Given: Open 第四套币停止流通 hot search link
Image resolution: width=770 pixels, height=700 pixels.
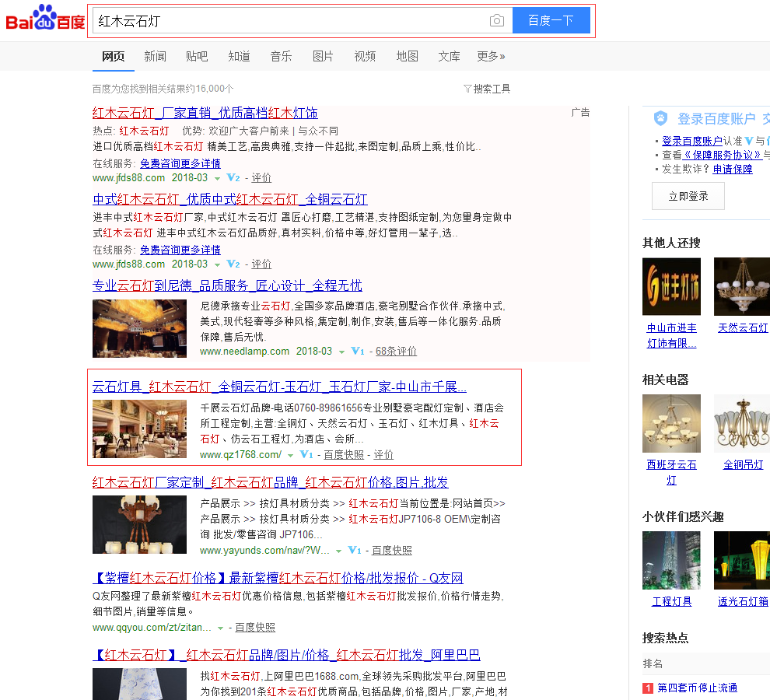Looking at the screenshot, I should point(697,688).
